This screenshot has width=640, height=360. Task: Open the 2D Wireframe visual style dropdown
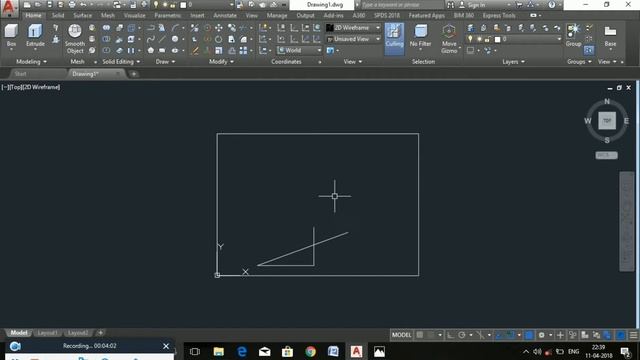(x=353, y=28)
